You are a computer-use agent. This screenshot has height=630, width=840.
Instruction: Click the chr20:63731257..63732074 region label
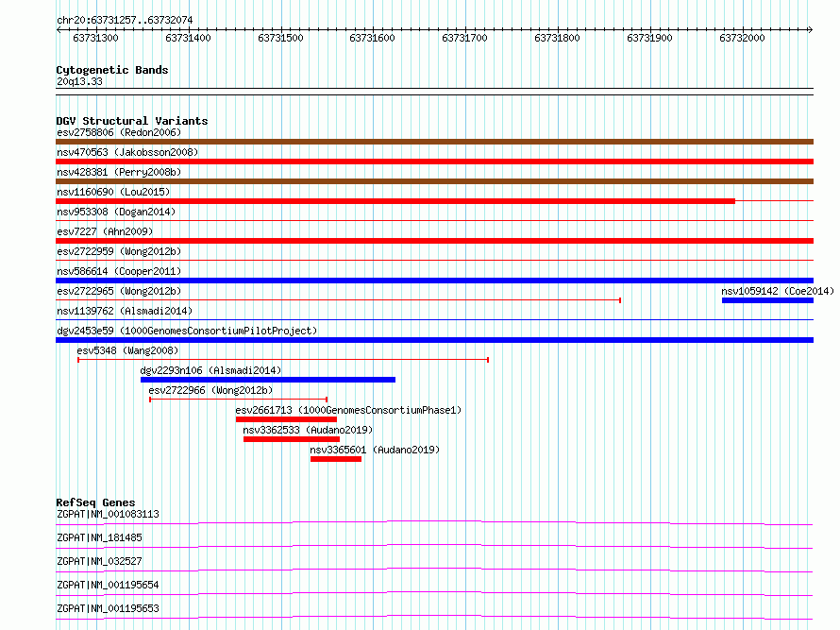125,20
